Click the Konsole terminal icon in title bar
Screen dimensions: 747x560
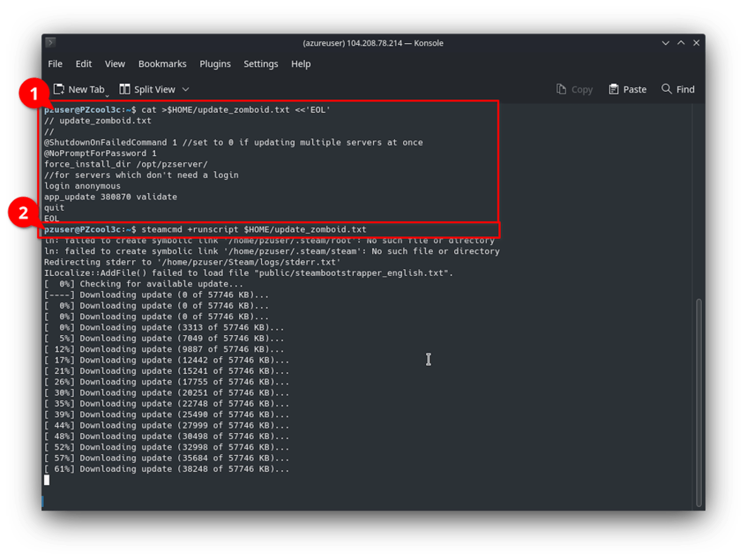tap(50, 43)
